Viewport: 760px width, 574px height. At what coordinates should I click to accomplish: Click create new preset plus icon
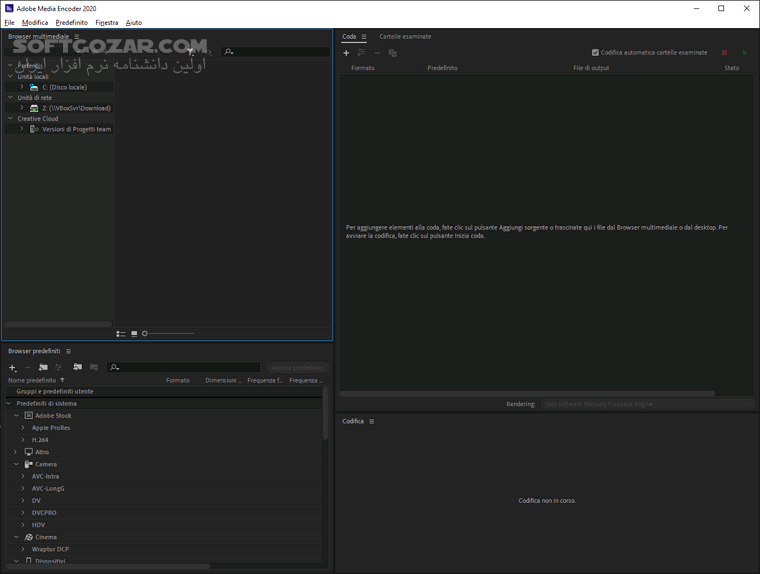point(13,367)
